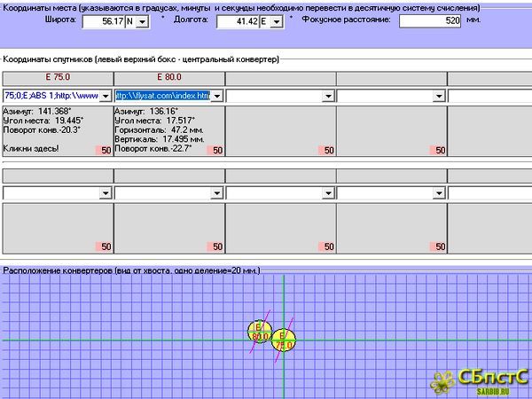Image resolution: width=532 pixels, height=399 pixels.
Task: Click the E 80.0 header cell
Action: (x=169, y=78)
